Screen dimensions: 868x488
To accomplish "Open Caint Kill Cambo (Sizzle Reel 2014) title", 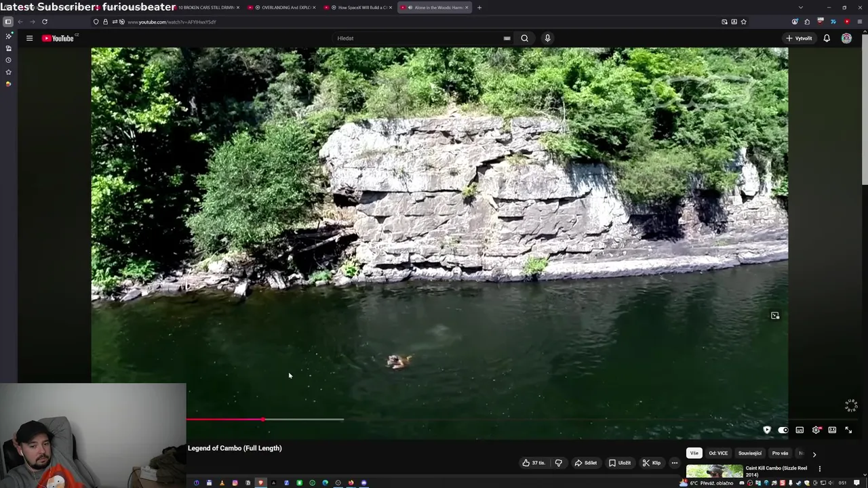I will tap(776, 471).
